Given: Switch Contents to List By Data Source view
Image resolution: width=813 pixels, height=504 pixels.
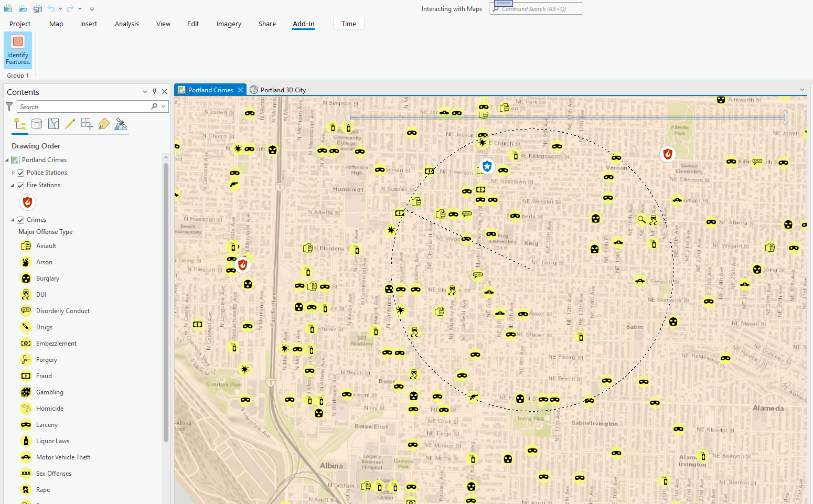Looking at the screenshot, I should pos(36,124).
